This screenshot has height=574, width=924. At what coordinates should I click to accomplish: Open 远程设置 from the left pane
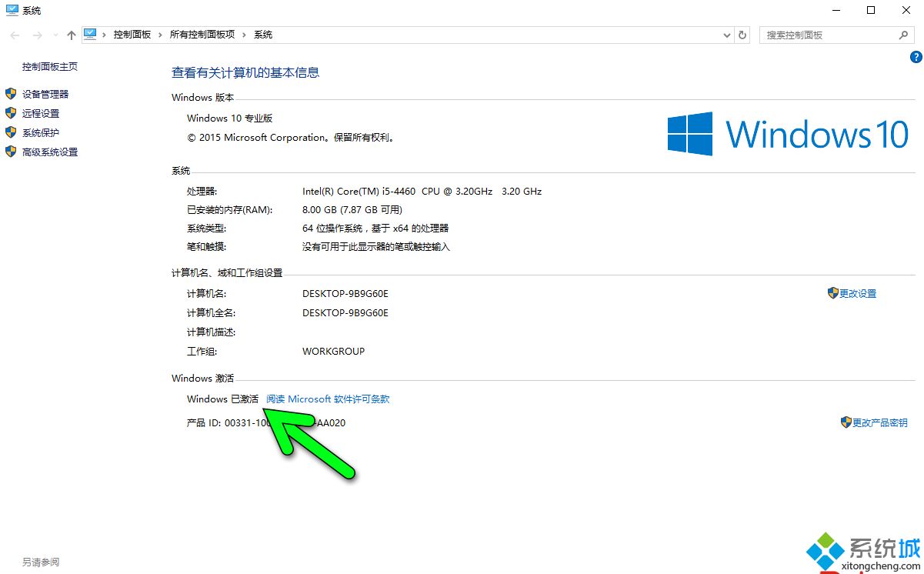(41, 113)
